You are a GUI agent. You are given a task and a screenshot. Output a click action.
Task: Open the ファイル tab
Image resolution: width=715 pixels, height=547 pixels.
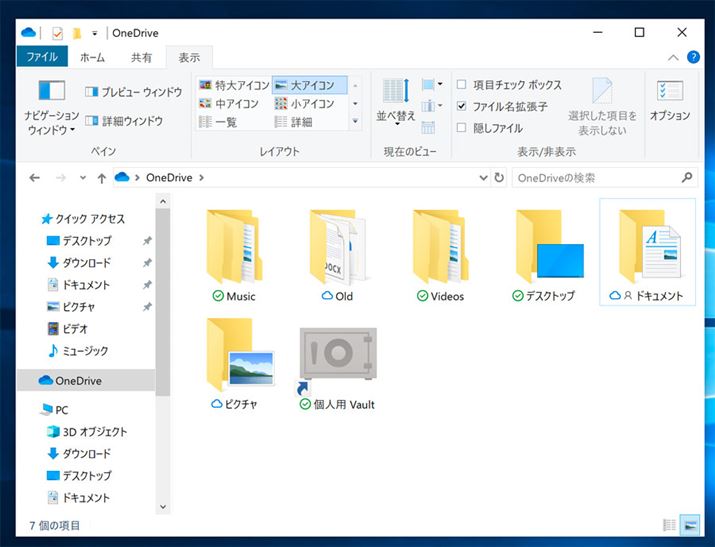click(42, 57)
